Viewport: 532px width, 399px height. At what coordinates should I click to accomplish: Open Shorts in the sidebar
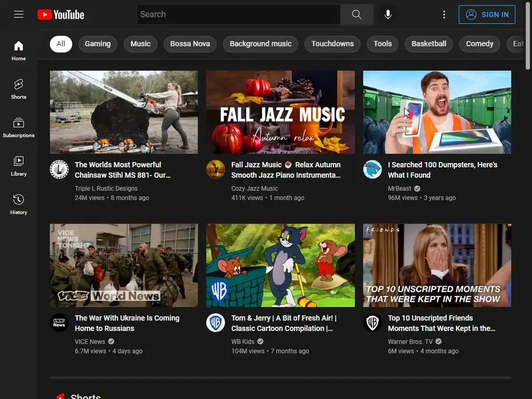19,89
